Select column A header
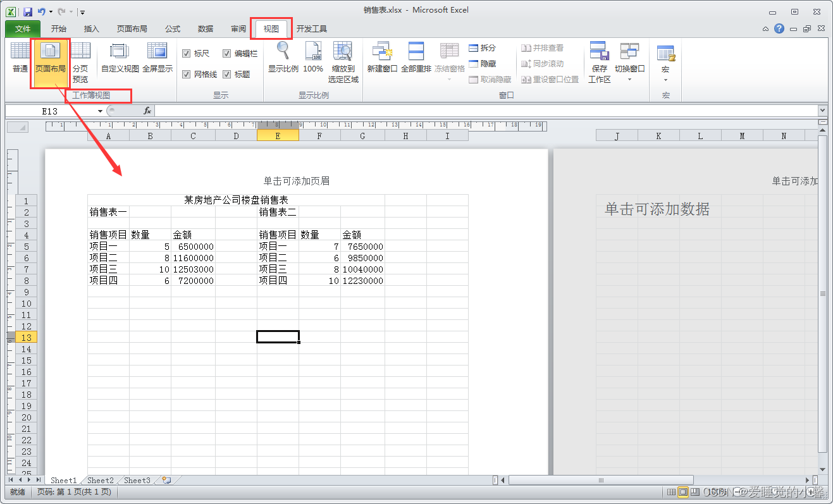 pos(108,135)
